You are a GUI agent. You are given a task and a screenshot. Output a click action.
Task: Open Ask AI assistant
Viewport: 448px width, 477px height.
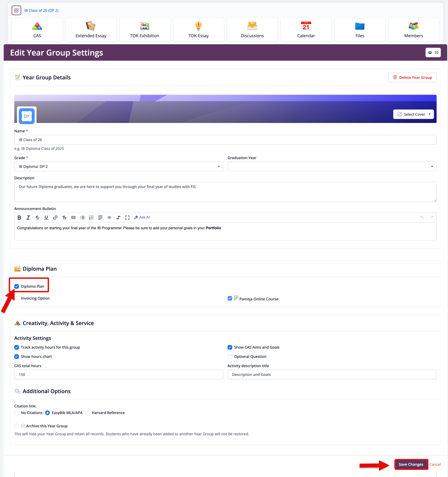point(142,217)
